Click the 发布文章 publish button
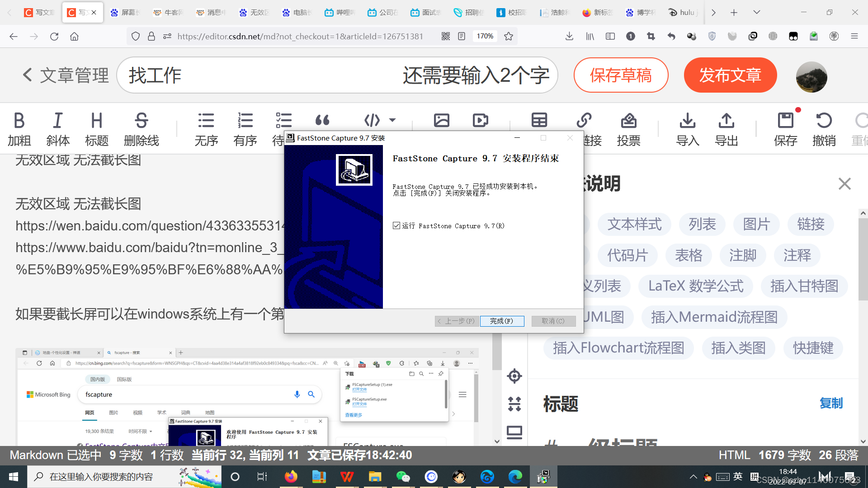Image resolution: width=868 pixels, height=488 pixels. 730,75
